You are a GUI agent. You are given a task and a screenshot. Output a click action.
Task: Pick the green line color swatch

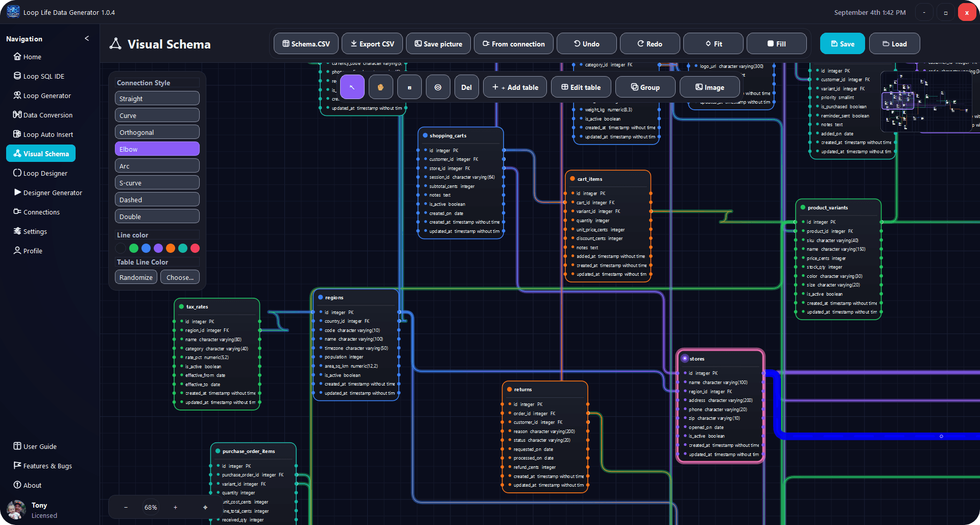pos(134,248)
